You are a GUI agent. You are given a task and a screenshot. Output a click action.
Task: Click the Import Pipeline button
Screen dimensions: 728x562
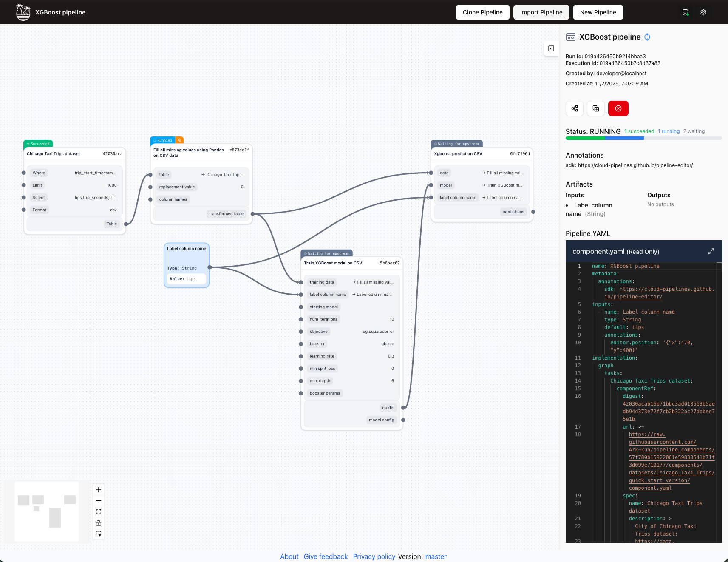(x=541, y=12)
